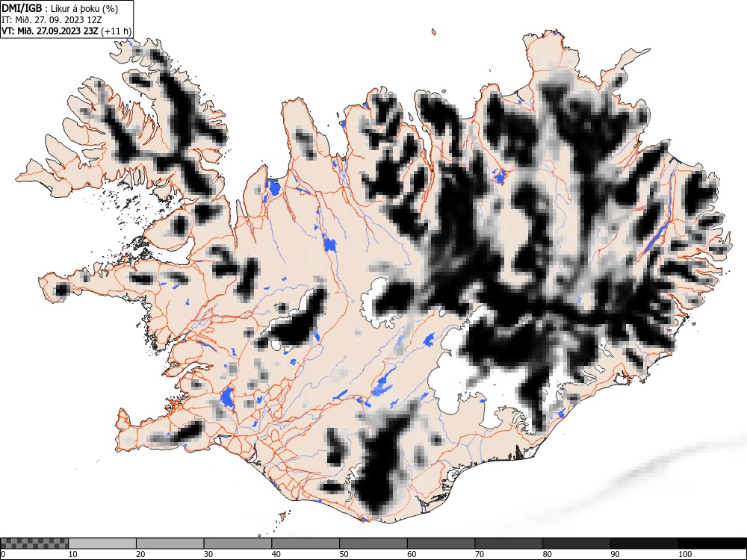The height and width of the screenshot is (560, 747).
Task: Click the '20' legend scale label
Action: pyautogui.click(x=140, y=554)
